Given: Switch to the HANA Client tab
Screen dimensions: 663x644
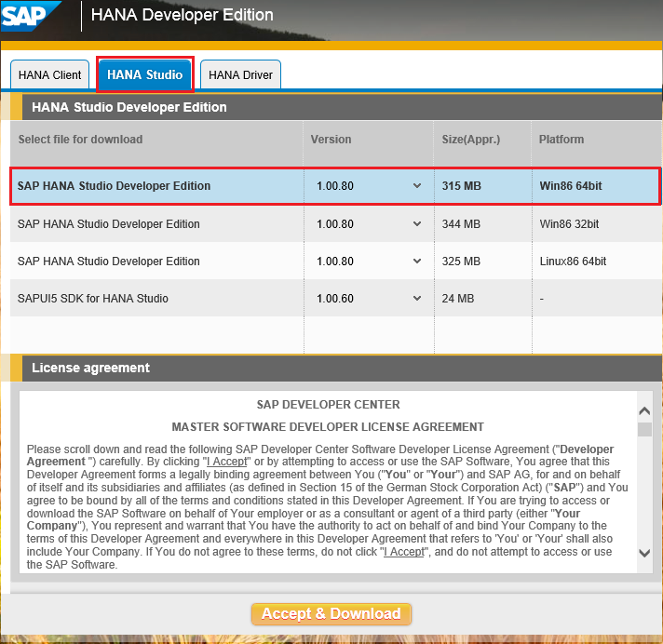Looking at the screenshot, I should (49, 74).
